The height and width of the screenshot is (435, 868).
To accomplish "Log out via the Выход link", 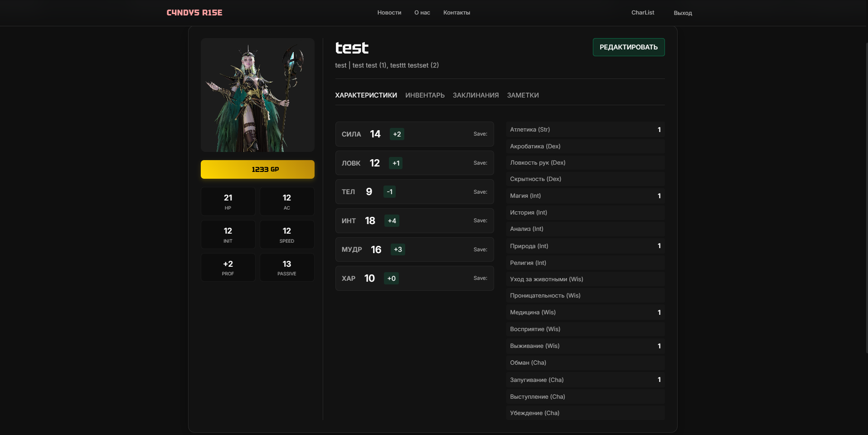I will point(683,13).
